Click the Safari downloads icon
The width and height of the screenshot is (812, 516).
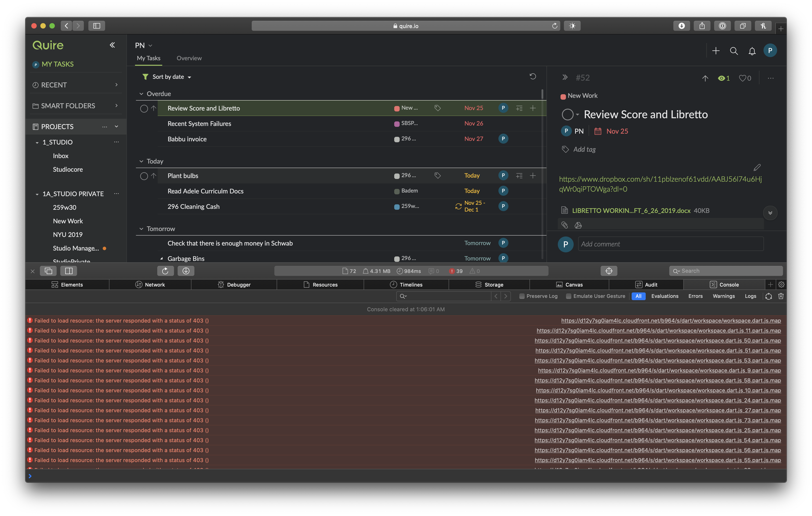coord(681,26)
